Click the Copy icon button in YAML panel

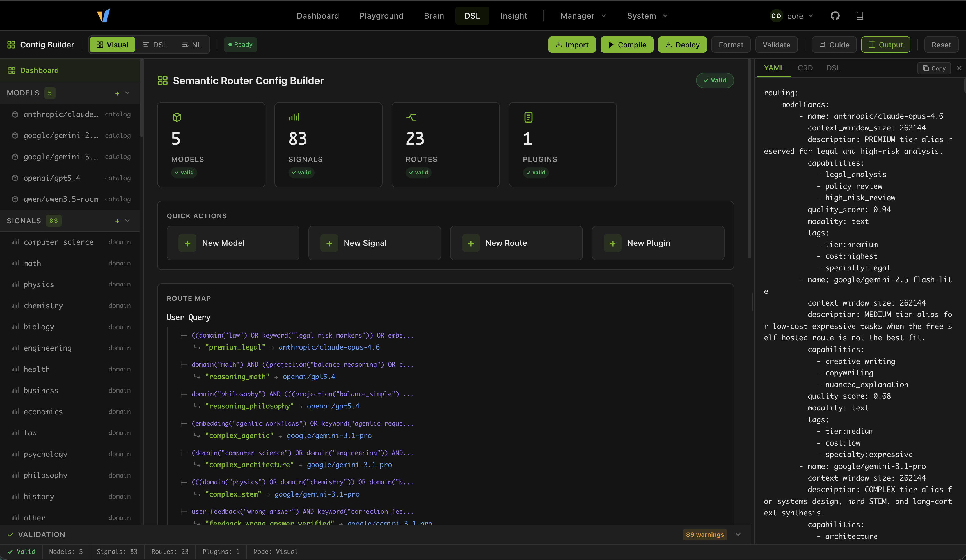coord(934,68)
